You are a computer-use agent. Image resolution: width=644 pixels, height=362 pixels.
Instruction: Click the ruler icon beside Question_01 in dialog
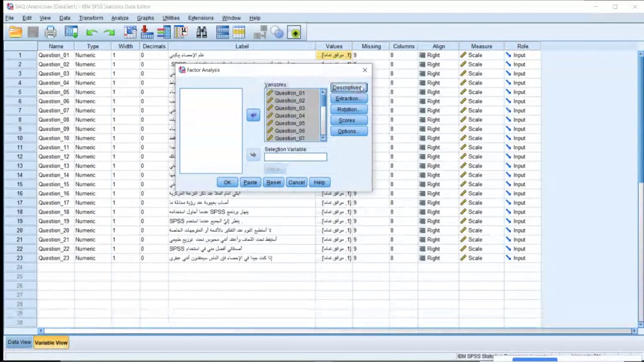270,93
